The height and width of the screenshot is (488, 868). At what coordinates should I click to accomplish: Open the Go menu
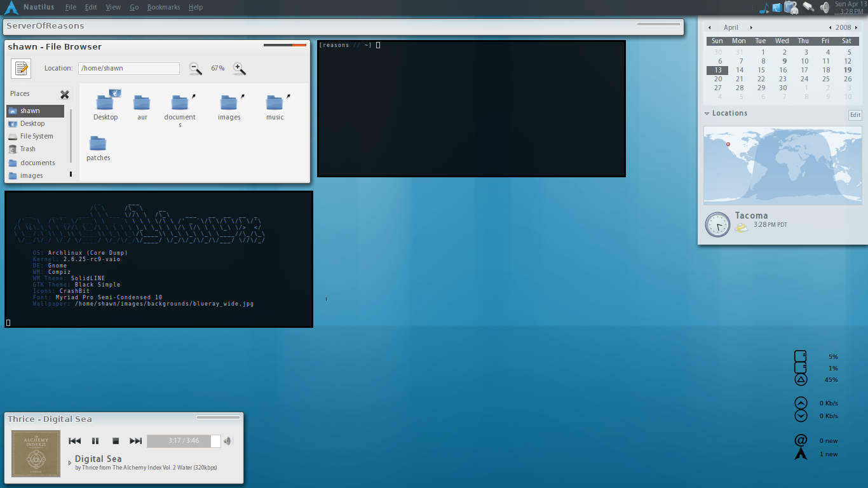click(x=134, y=7)
